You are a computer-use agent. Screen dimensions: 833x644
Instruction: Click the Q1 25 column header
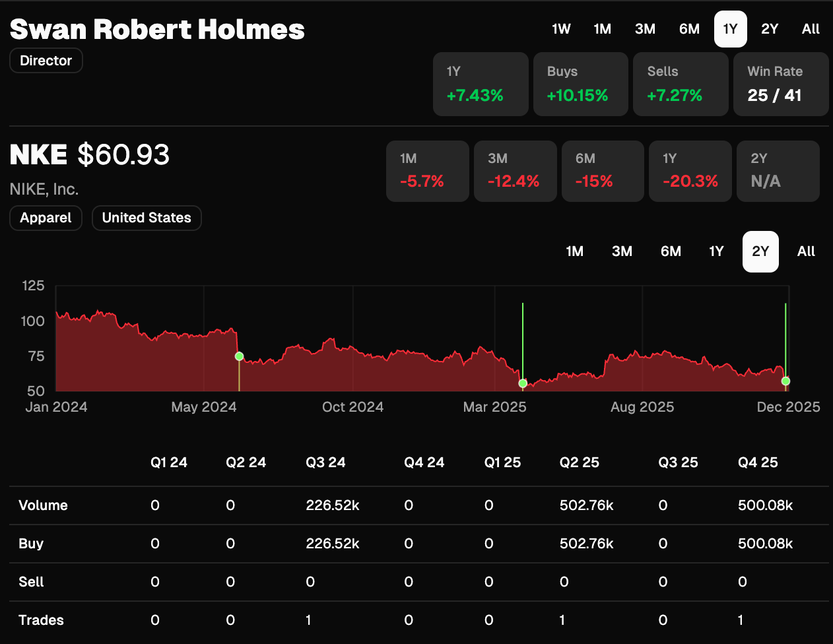pyautogui.click(x=502, y=463)
